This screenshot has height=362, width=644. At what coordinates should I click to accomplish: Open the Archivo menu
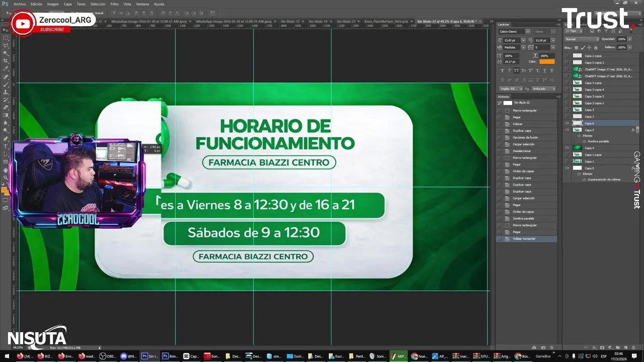(x=20, y=4)
